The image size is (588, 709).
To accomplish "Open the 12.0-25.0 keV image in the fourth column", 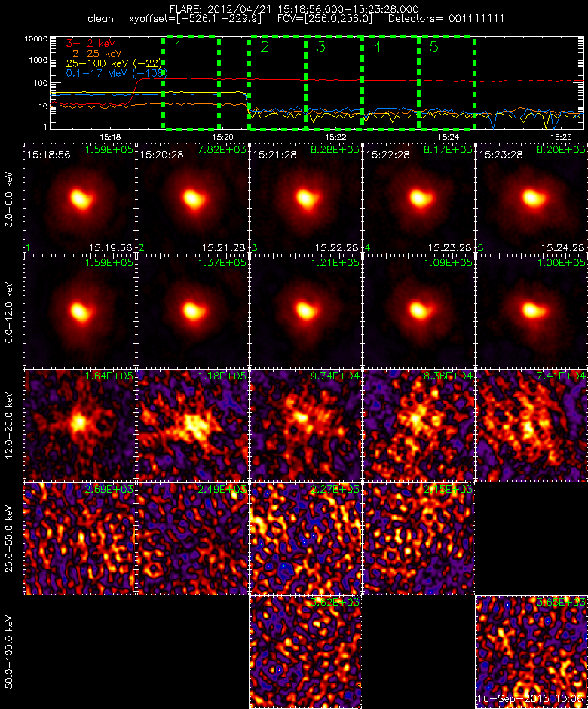I will point(418,425).
